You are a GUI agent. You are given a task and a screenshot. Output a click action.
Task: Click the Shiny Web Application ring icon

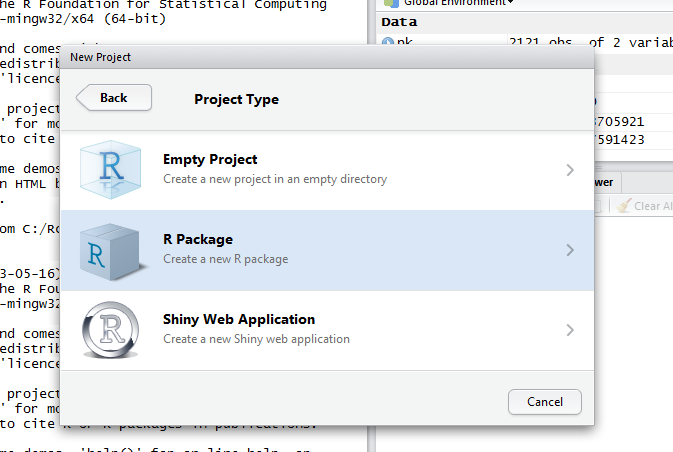[x=111, y=330]
